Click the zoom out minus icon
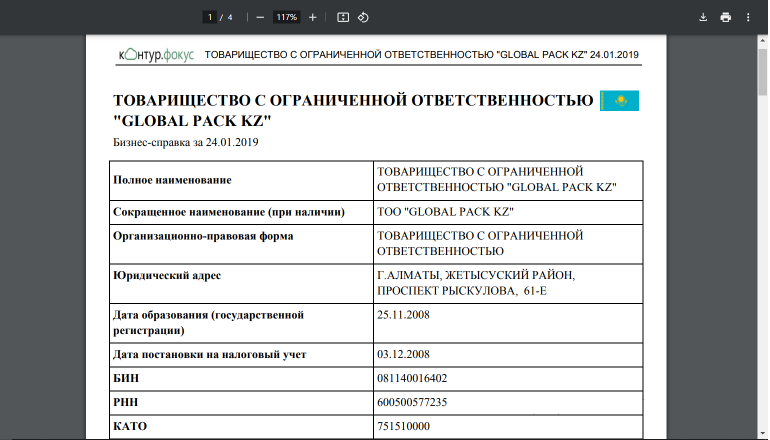 (x=260, y=17)
